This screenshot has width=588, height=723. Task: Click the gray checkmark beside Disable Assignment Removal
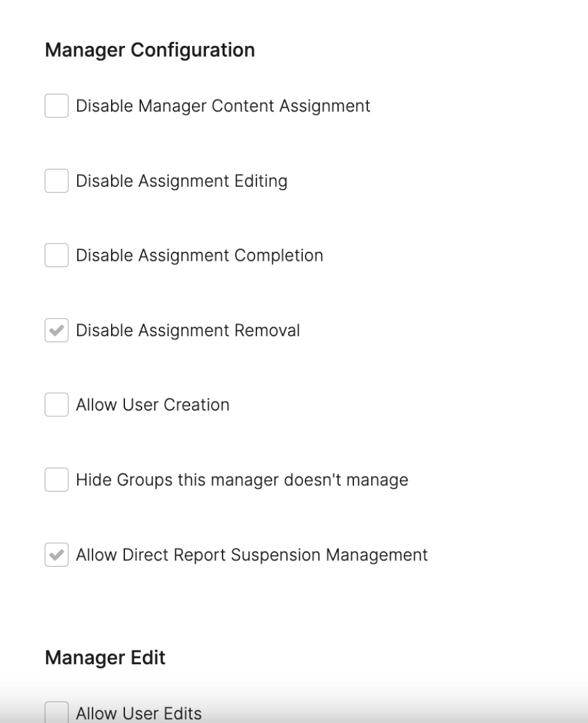[x=56, y=330]
